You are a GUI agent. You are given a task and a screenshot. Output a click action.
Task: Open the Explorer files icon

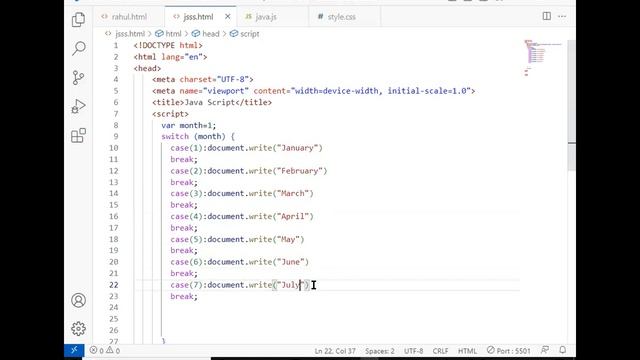pyautogui.click(x=78, y=20)
